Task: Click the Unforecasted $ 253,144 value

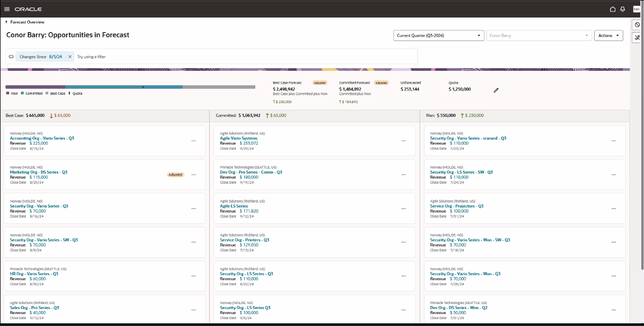Action: pos(410,89)
